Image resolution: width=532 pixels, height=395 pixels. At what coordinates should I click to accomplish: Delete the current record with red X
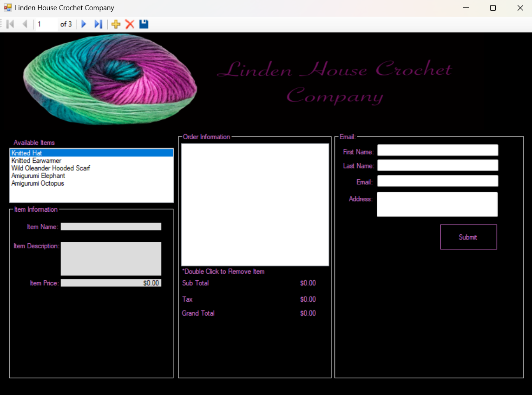(x=130, y=24)
